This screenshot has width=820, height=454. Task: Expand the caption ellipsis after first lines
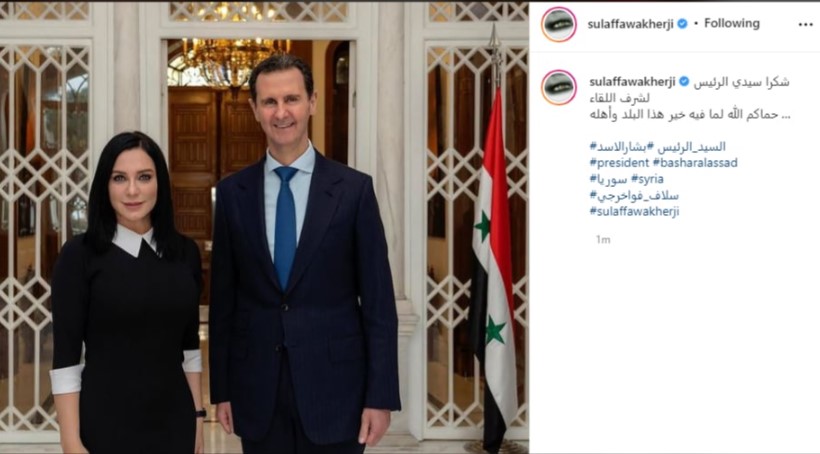coord(785,116)
